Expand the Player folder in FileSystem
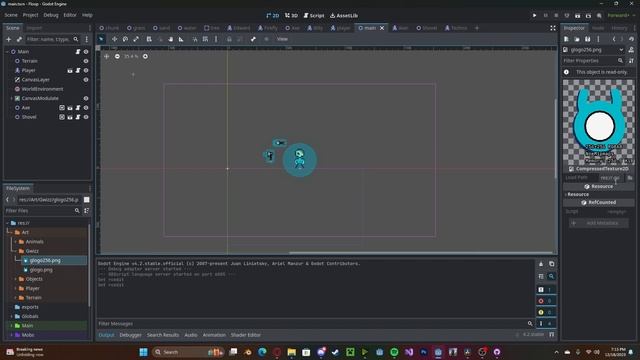 tap(16, 289)
